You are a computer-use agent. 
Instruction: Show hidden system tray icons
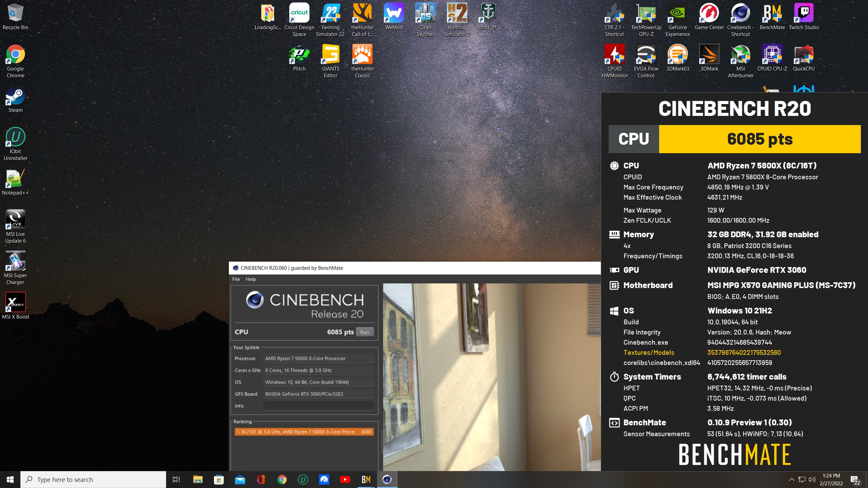click(x=791, y=480)
